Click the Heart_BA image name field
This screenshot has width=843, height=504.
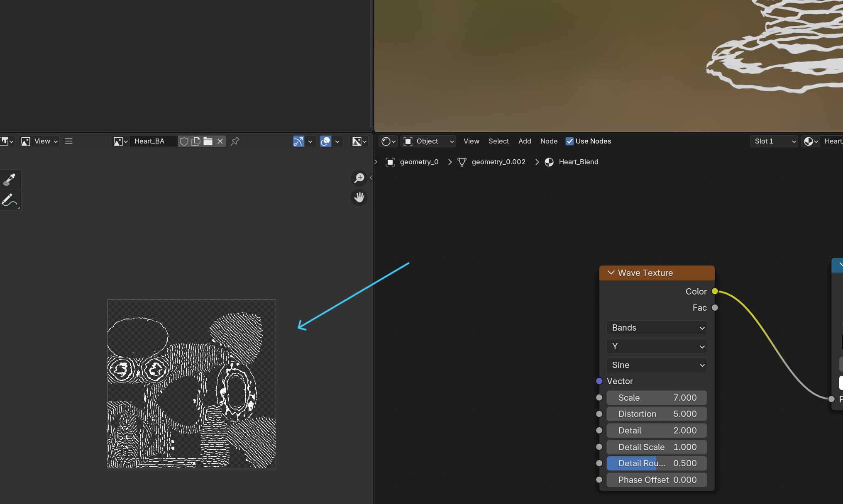[x=154, y=141]
